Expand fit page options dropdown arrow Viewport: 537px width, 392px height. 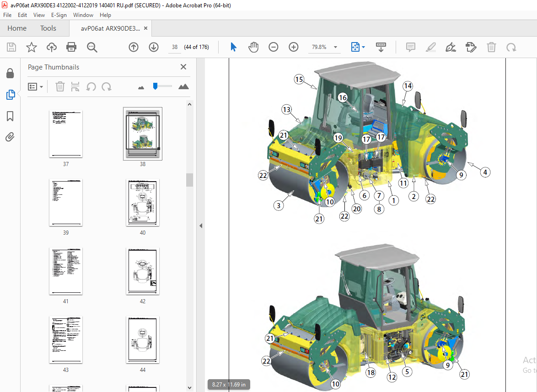(363, 47)
